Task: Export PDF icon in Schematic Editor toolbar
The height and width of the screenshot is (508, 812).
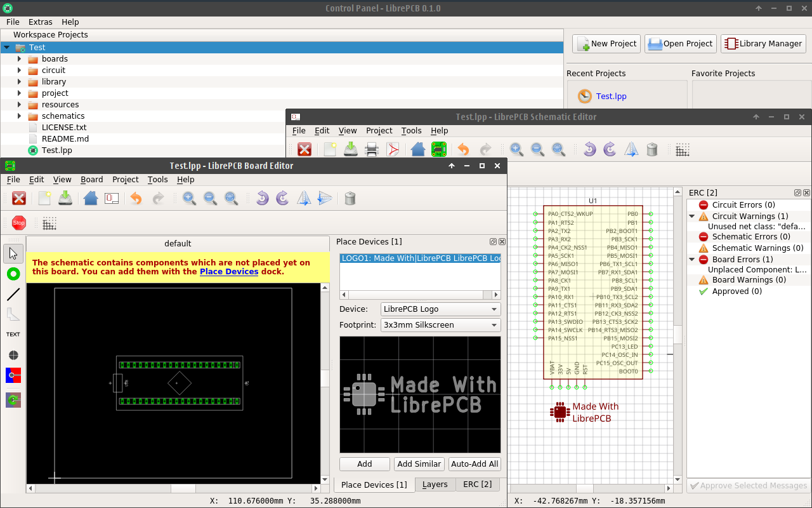Action: click(393, 149)
